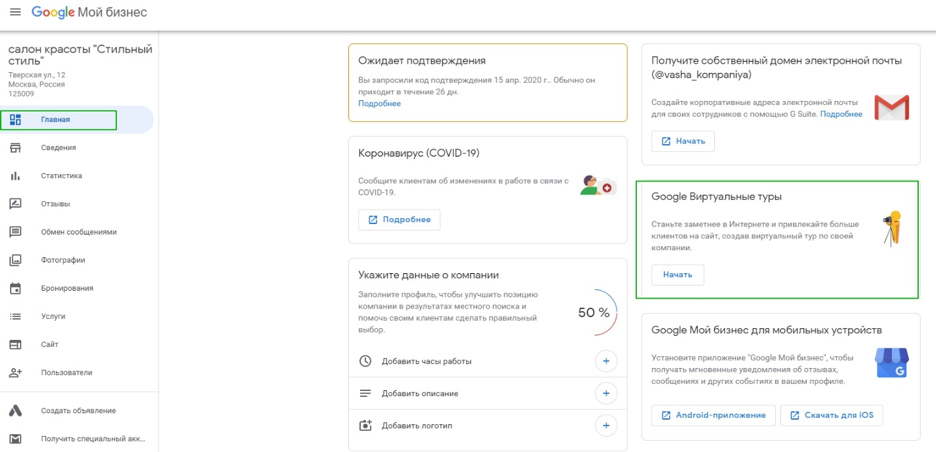The image size is (936, 452).
Task: Open the hamburger main menu icon
Action: (x=15, y=12)
